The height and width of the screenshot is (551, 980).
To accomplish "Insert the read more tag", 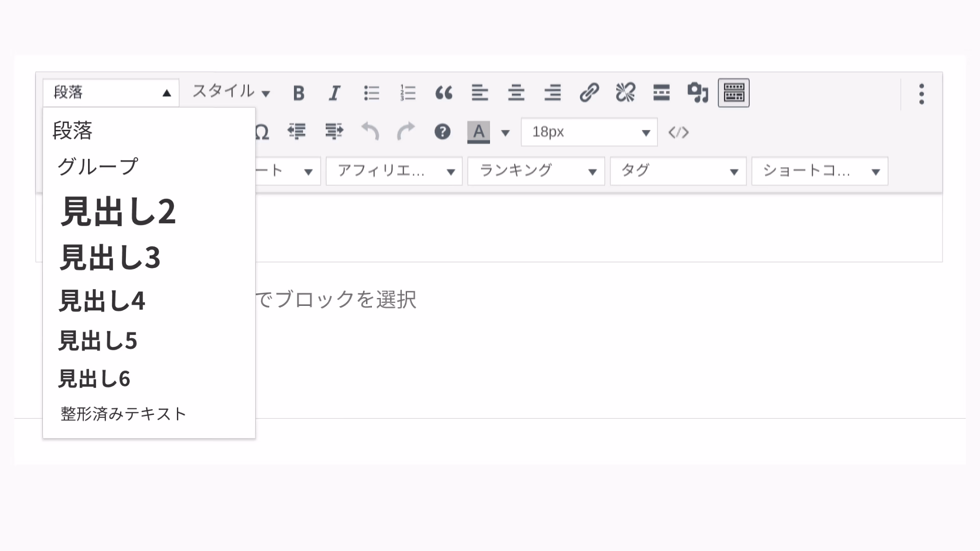I will (x=661, y=93).
